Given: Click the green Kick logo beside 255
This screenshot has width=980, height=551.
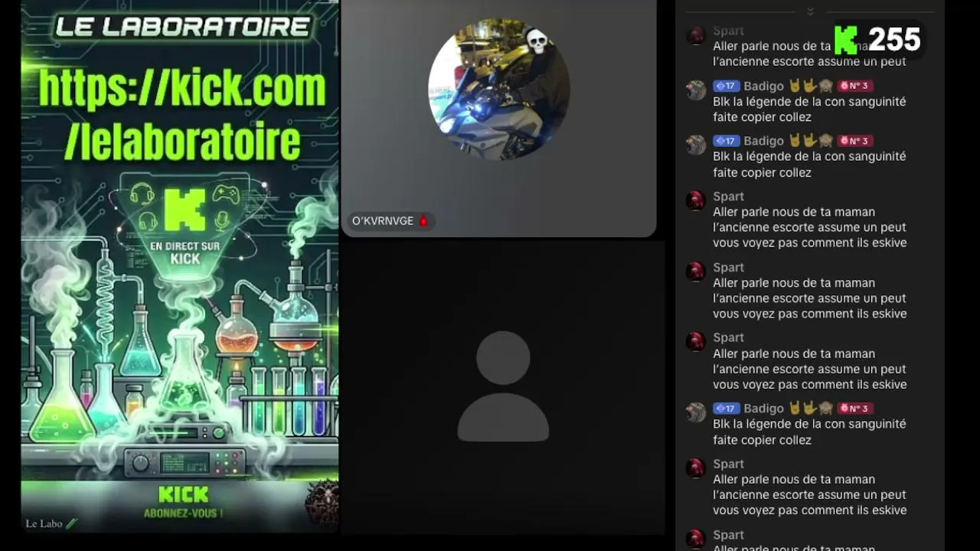Looking at the screenshot, I should tap(846, 40).
